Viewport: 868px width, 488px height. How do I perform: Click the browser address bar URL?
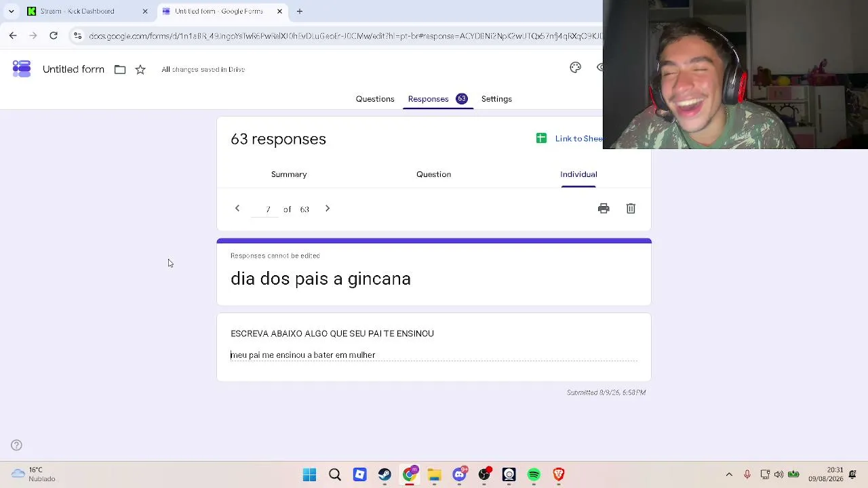click(x=344, y=35)
